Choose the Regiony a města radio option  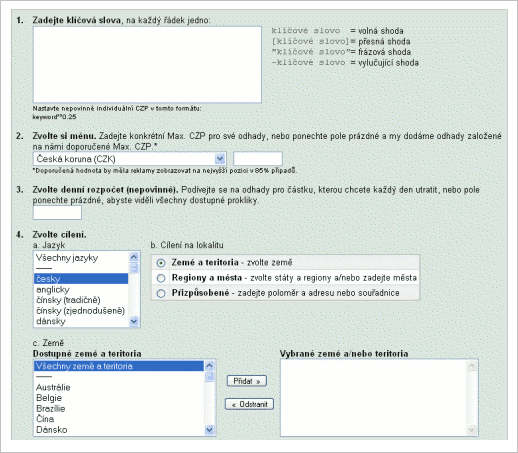(161, 278)
